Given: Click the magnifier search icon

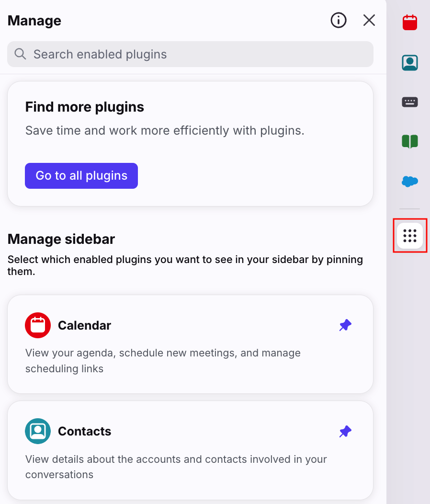Looking at the screenshot, I should tap(20, 54).
